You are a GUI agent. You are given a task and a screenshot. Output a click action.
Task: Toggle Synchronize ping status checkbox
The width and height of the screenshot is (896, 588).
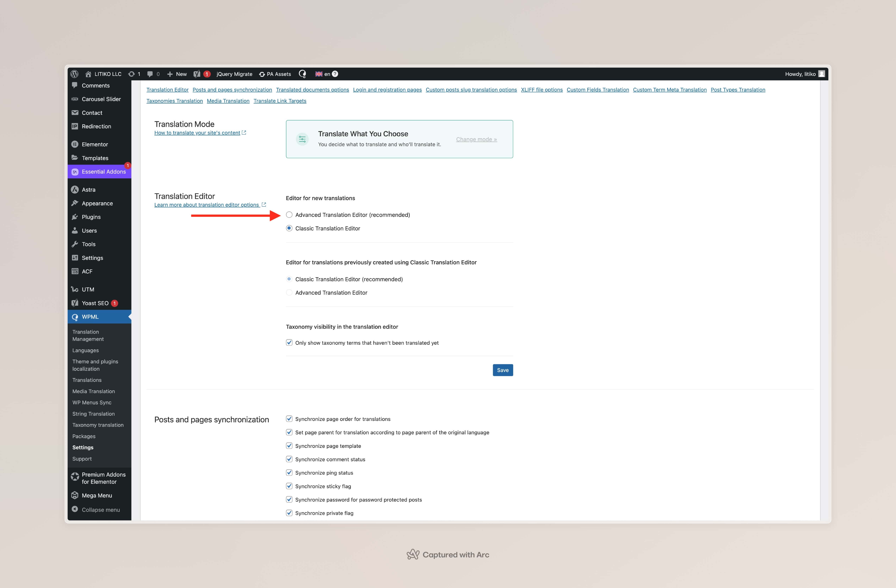tap(289, 473)
